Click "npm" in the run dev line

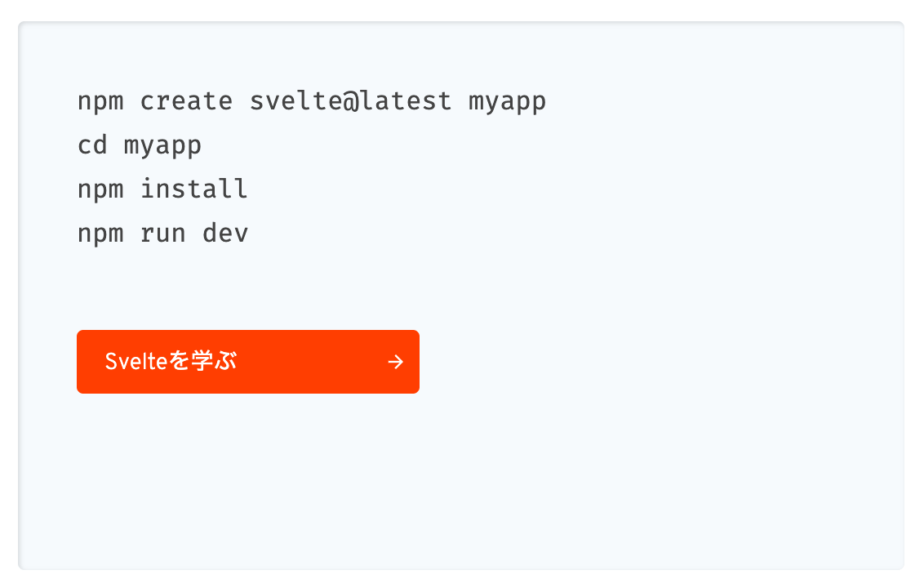[x=100, y=234]
